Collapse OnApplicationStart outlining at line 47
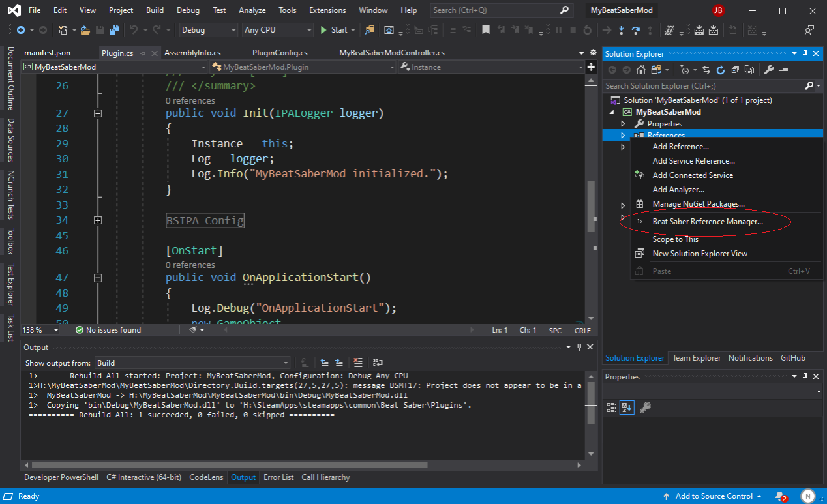This screenshot has height=504, width=827. point(98,278)
